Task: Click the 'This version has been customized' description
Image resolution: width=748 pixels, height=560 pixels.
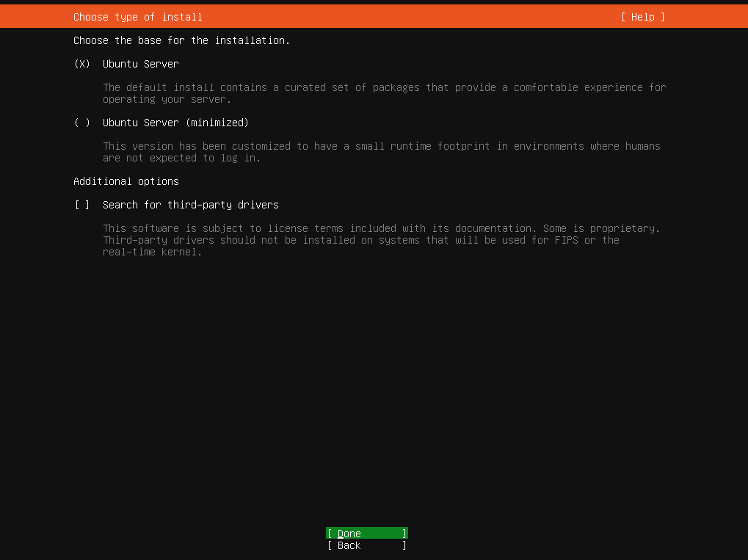Action: point(382,152)
